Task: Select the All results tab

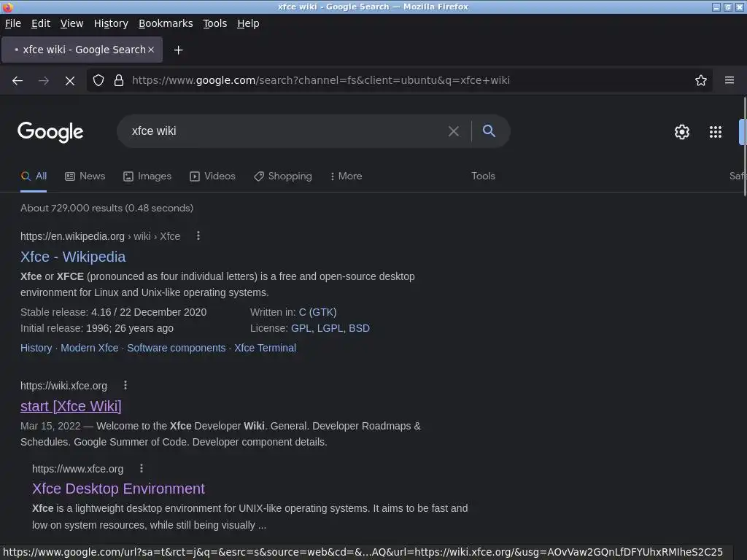Action: (x=34, y=176)
